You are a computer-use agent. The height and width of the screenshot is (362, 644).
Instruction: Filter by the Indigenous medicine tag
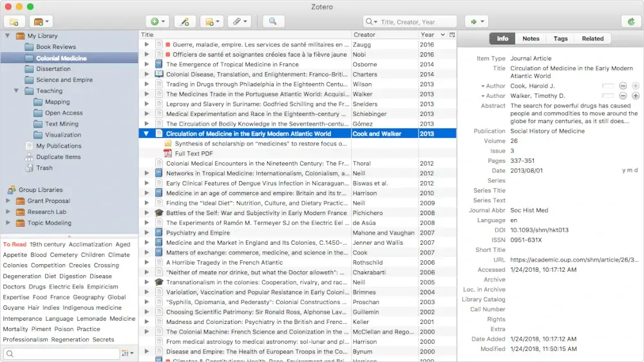(x=92, y=308)
